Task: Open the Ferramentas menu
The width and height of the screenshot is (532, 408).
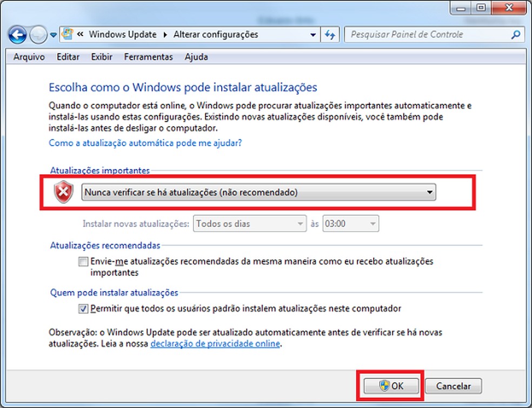Action: [148, 57]
